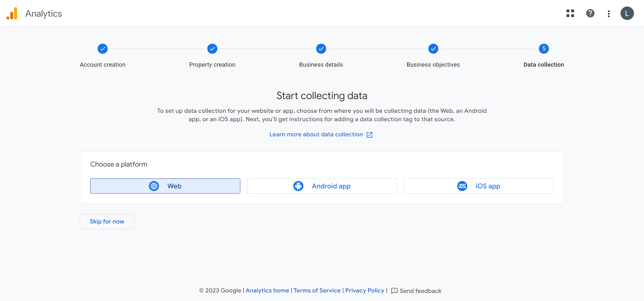The width and height of the screenshot is (644, 301).
Task: Click the Data collection step label
Action: (x=544, y=65)
